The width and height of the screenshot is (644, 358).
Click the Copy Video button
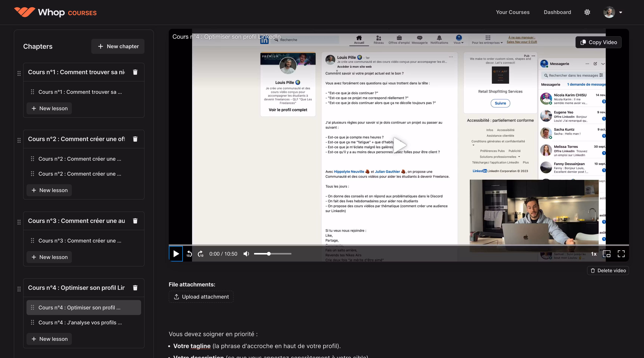coord(598,42)
